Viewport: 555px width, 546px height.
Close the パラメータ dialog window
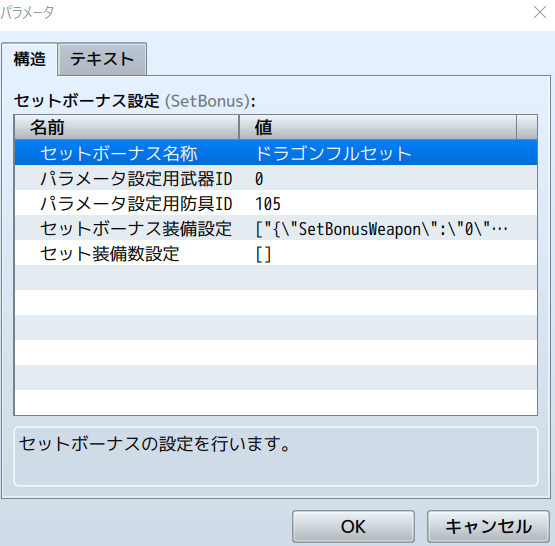[540, 12]
